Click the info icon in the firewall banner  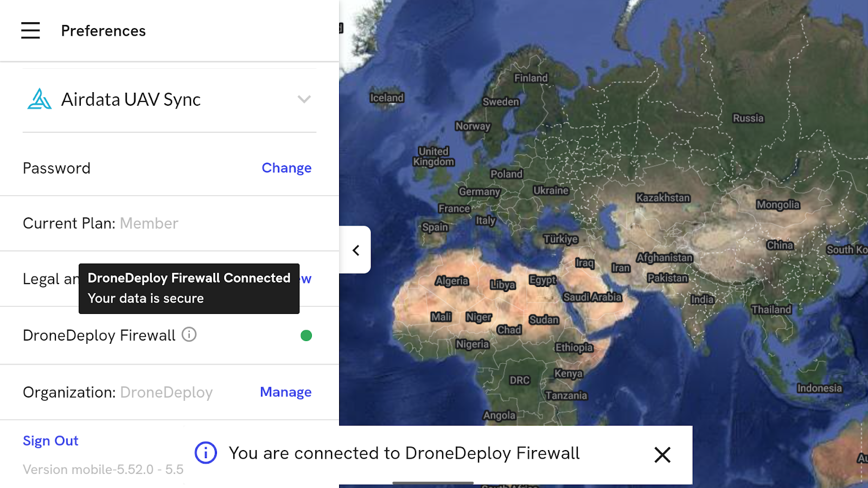(205, 454)
